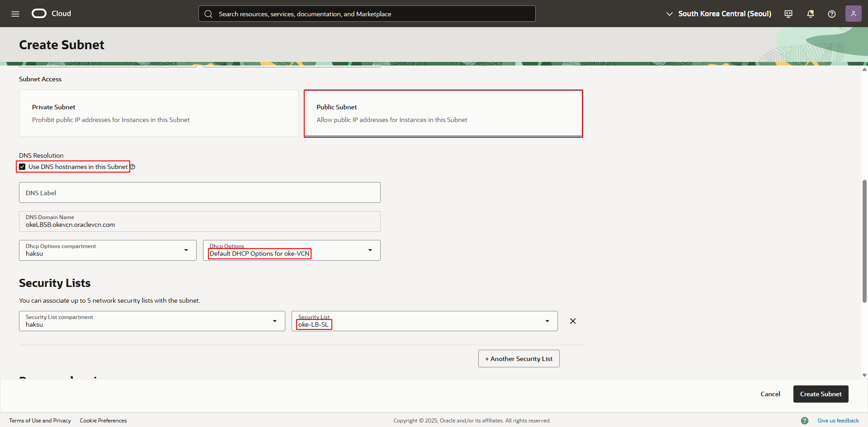
Task: Uncheck Use DNS hostnames in this Subnet
Action: (22, 167)
